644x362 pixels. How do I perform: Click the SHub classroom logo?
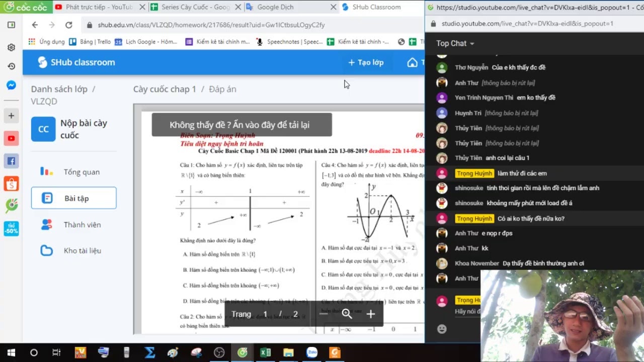point(76,62)
